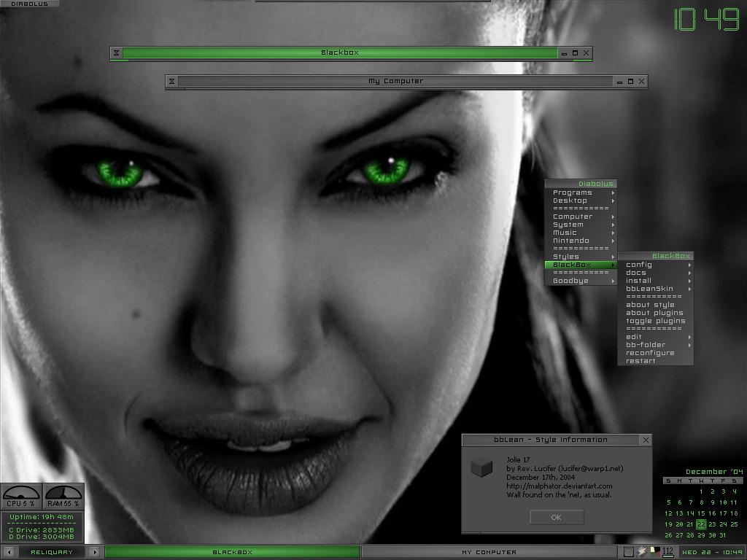
Task: Click the My Computer window title bar
Action: 395,82
